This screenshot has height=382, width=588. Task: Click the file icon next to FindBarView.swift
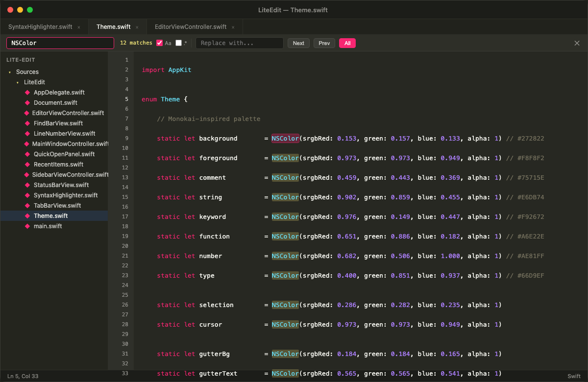pos(27,123)
